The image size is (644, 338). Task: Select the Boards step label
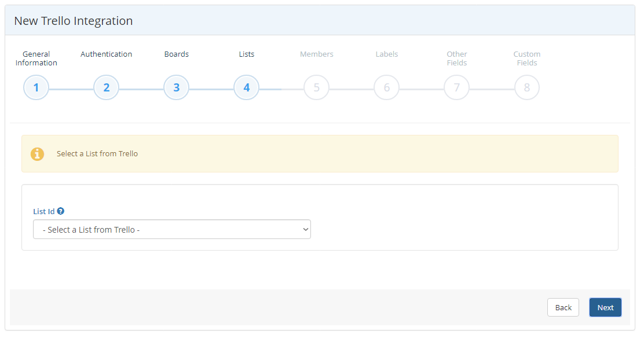176,54
